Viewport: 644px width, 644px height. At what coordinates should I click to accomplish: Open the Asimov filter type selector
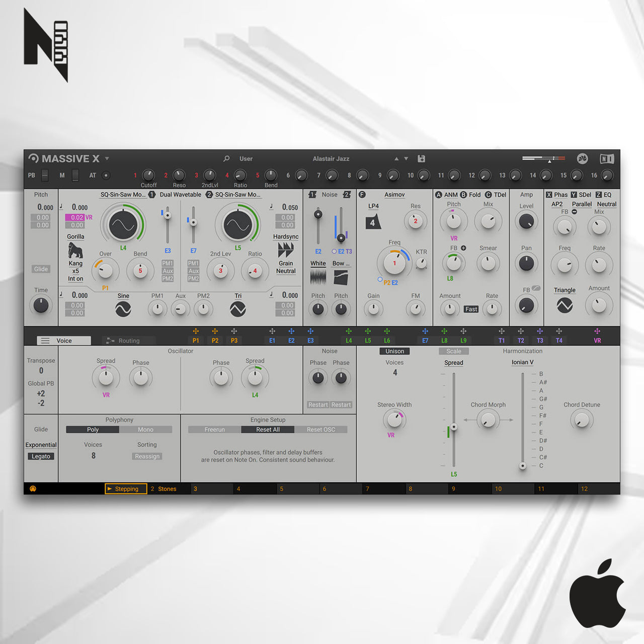pyautogui.click(x=394, y=195)
